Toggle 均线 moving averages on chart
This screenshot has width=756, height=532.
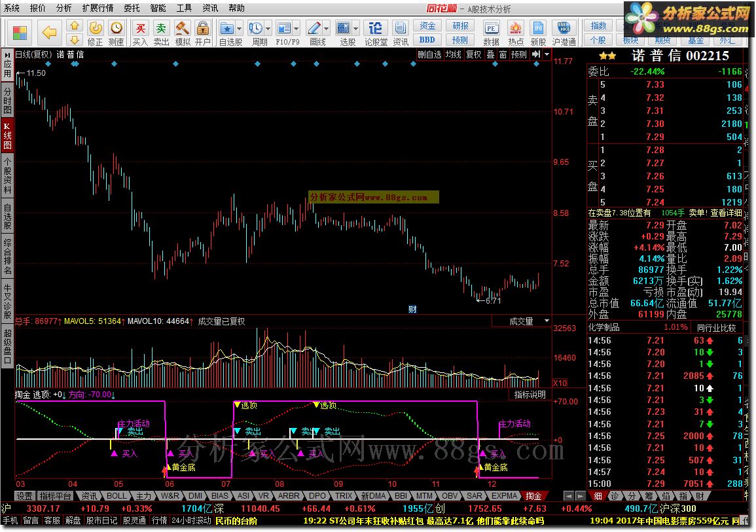pos(453,54)
